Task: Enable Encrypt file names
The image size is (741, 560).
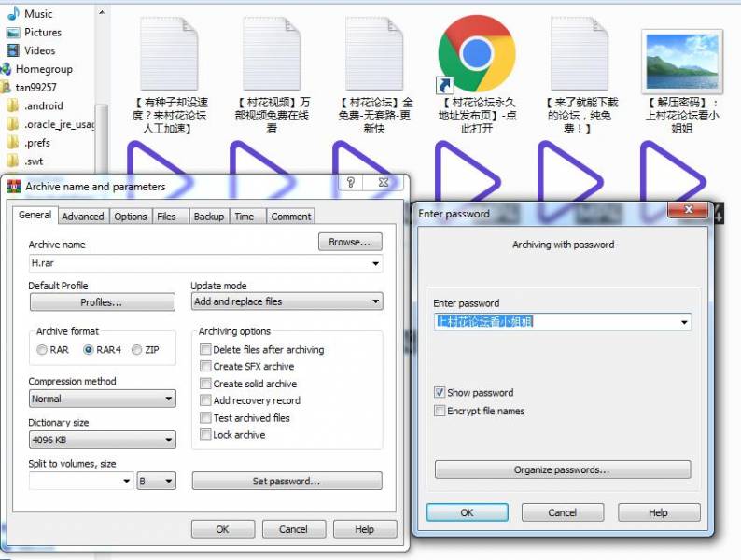Action: coord(440,411)
